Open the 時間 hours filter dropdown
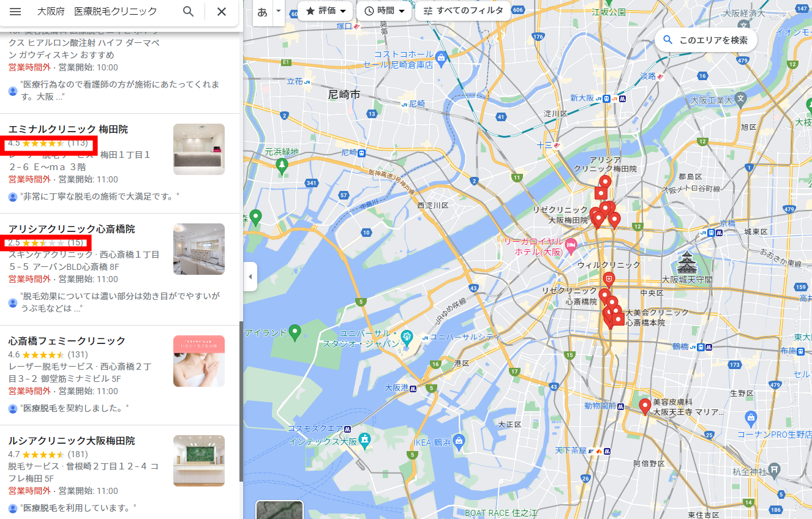This screenshot has height=519, width=812. coord(384,11)
